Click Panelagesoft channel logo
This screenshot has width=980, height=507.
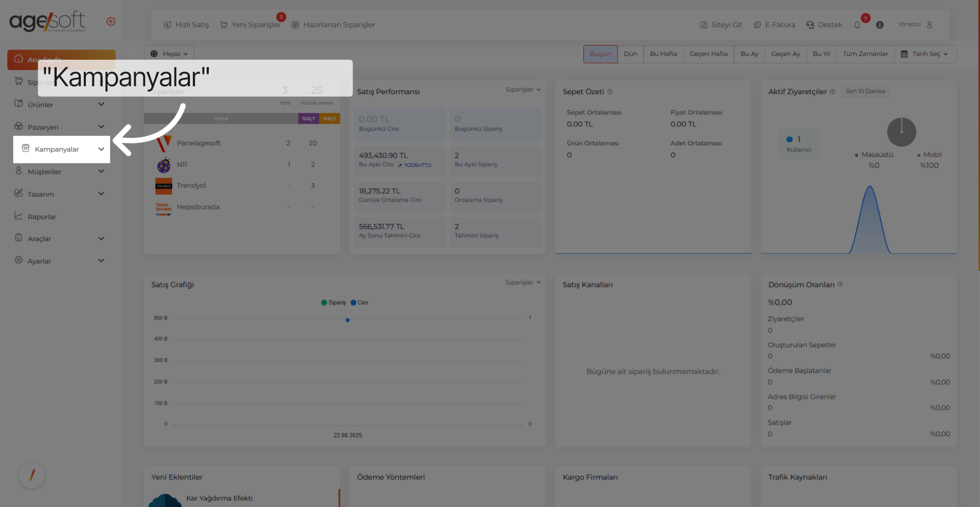[x=164, y=143]
